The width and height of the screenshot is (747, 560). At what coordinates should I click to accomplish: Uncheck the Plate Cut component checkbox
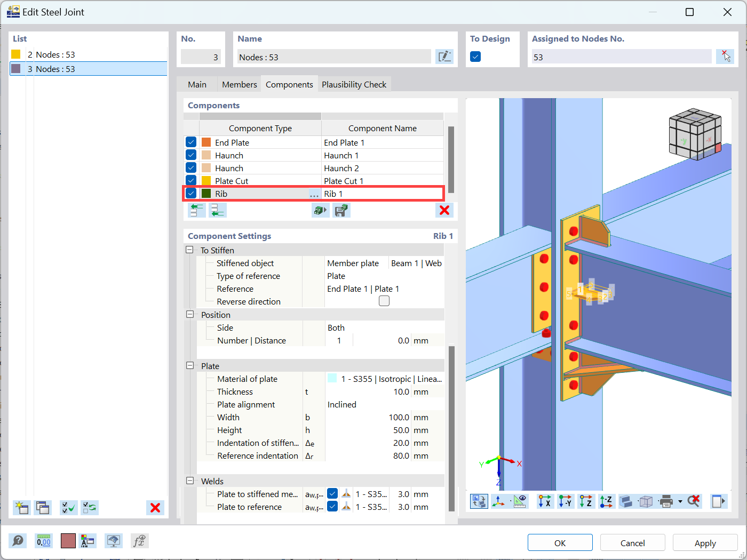coord(191,181)
